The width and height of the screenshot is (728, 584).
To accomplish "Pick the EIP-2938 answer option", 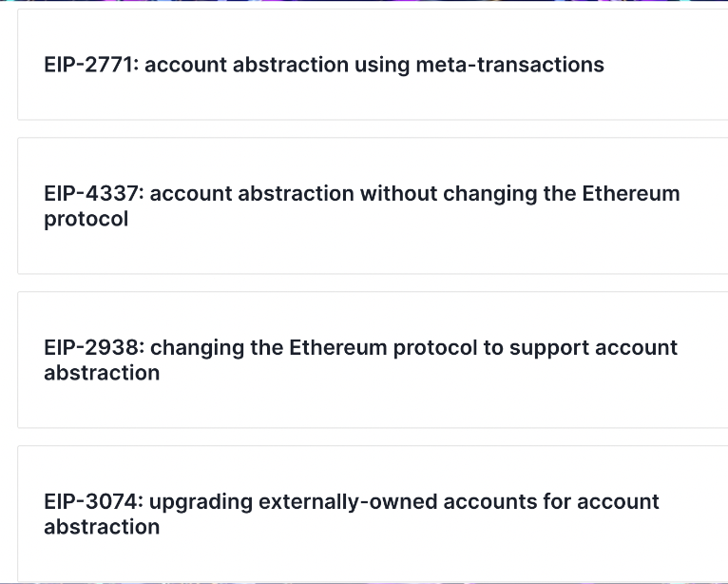I will (373, 360).
